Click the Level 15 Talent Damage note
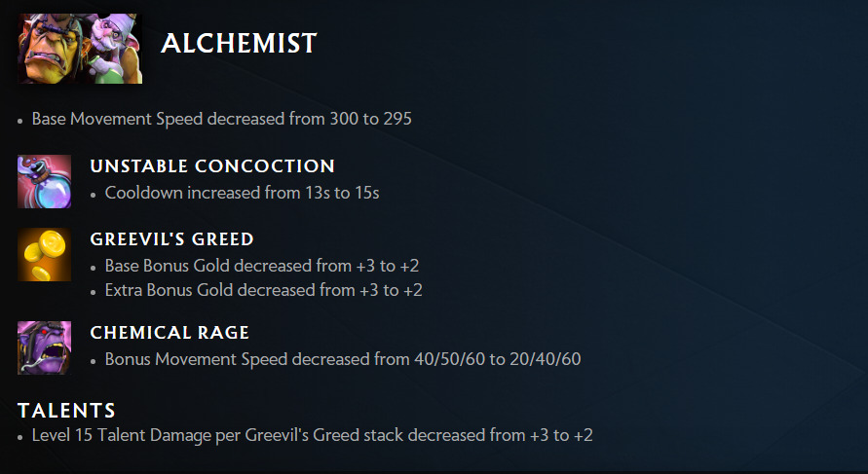868x474 pixels. click(x=312, y=435)
